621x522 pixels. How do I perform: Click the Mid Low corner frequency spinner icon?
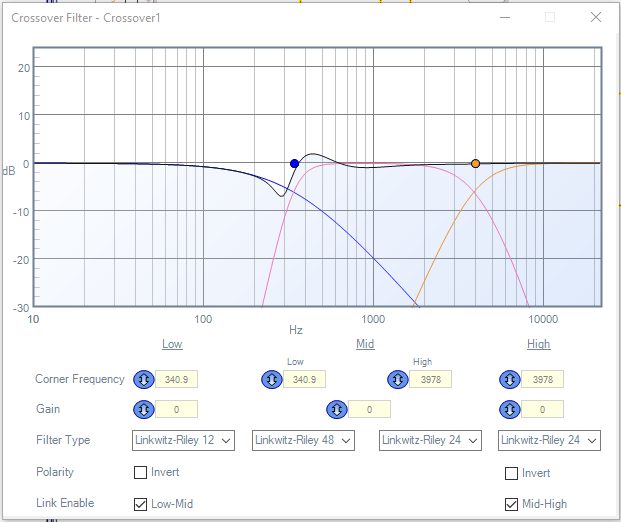[x=271, y=380]
